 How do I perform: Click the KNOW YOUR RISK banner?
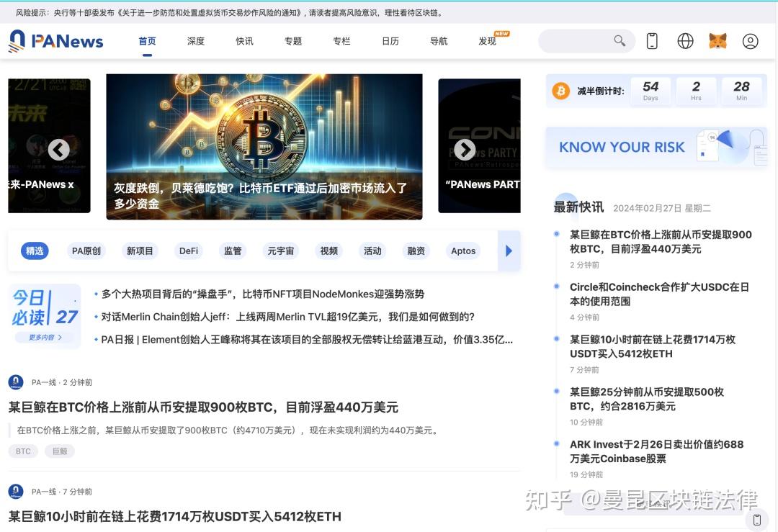tap(656, 148)
